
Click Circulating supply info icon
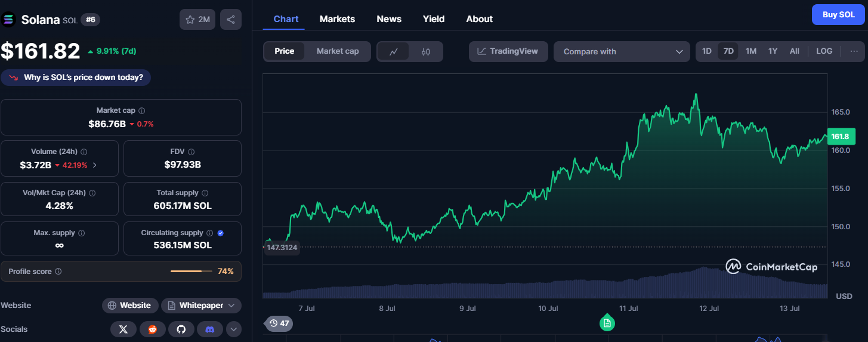tap(209, 233)
